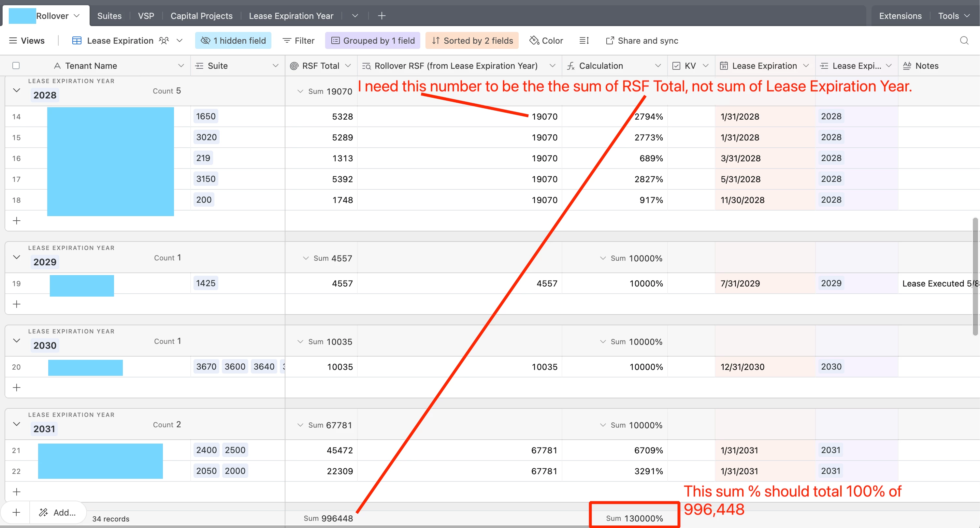Click the collaborators icon next to Lease Expiration
Image resolution: width=980 pixels, height=528 pixels.
[x=164, y=40]
